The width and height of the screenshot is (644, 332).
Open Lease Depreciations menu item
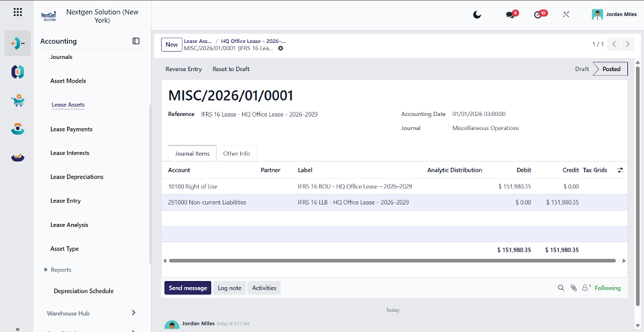pos(77,177)
